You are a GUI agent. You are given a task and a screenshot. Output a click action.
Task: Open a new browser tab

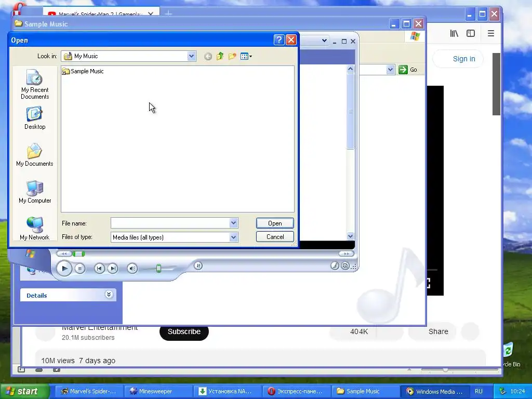point(168,14)
